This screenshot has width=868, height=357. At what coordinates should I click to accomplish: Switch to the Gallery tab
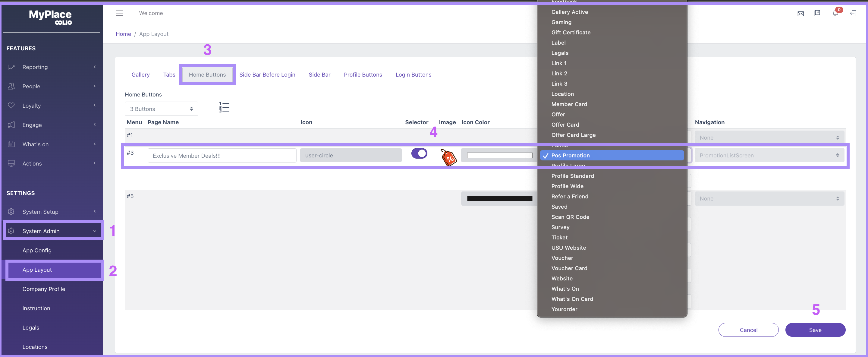click(140, 74)
